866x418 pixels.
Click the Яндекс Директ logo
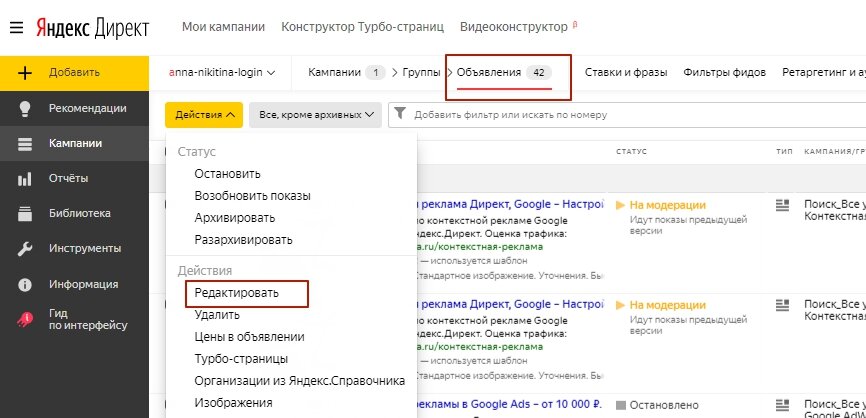click(93, 27)
